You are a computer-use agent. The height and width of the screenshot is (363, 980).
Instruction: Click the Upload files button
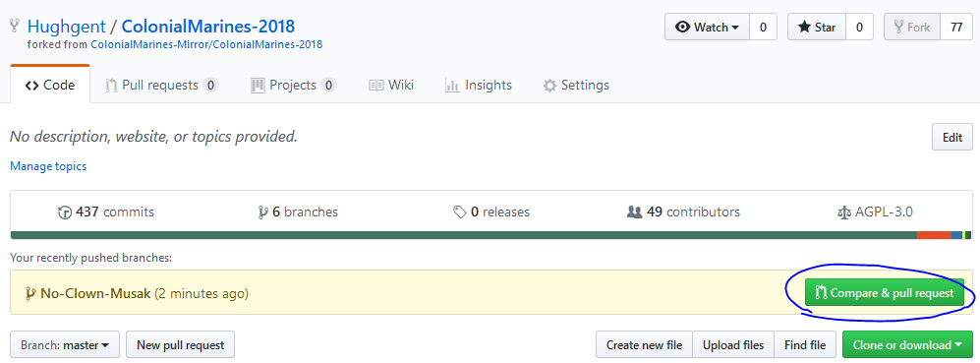[x=733, y=345]
